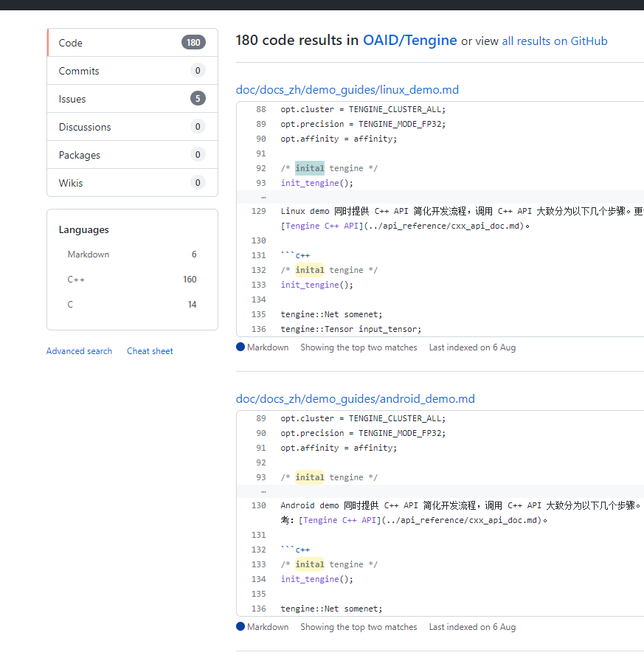Click highlighted 'inital' on line 92 of linux_demo.md
The image size is (644, 658).
point(310,168)
